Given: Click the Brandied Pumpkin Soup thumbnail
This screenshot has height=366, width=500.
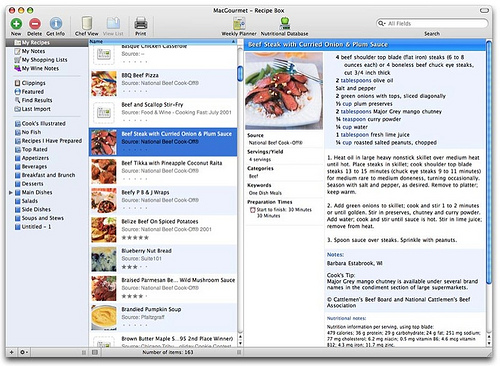Looking at the screenshot, I should pos(104,317).
